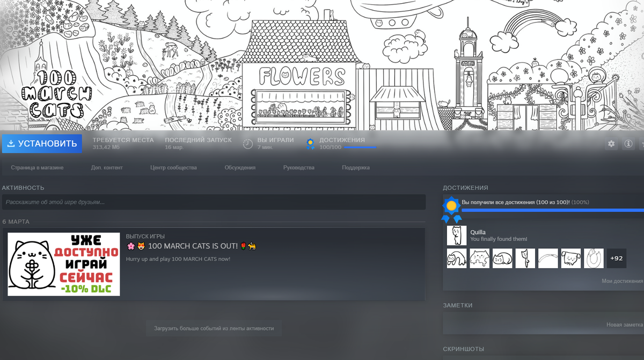
Task: Show the +92 remaining achievements
Action: coord(617,258)
